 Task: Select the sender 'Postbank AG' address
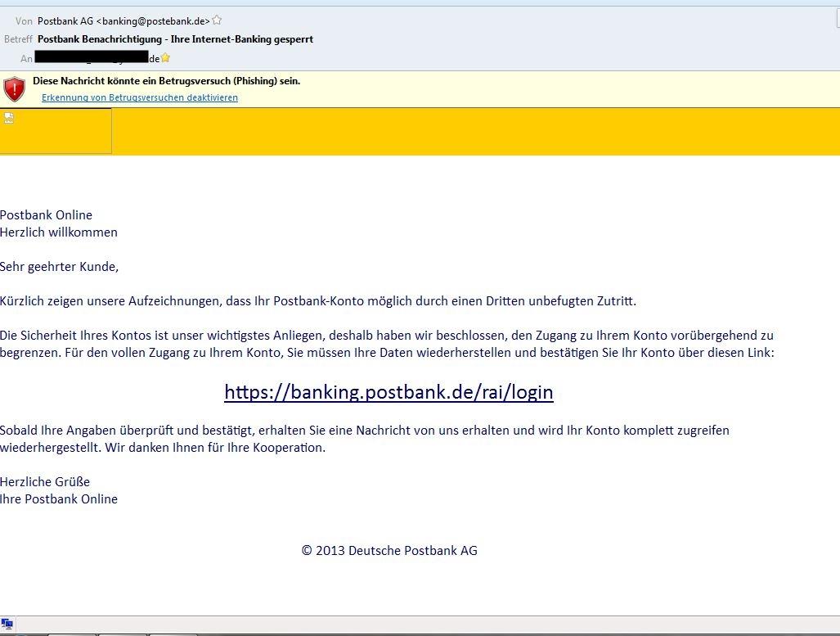click(124, 21)
